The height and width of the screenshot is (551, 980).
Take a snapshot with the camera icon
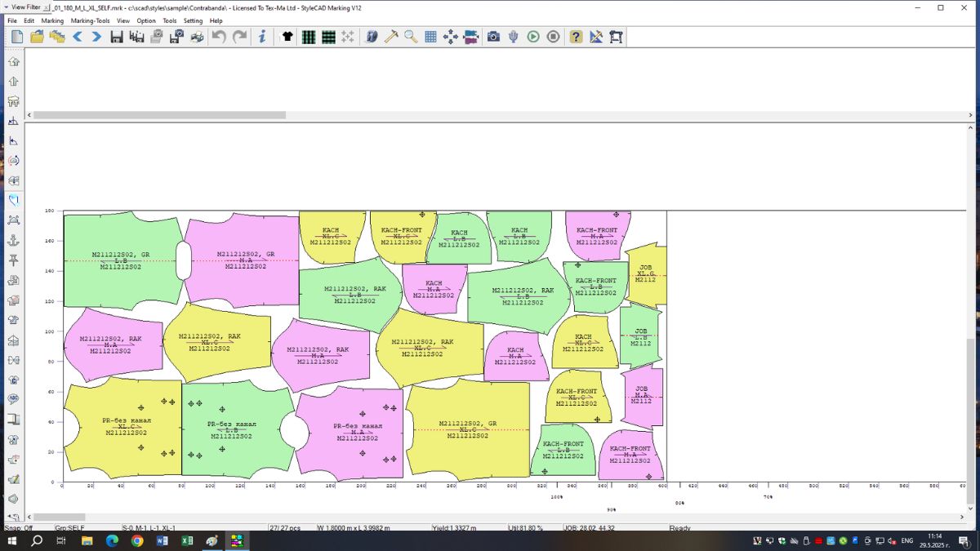pos(493,37)
